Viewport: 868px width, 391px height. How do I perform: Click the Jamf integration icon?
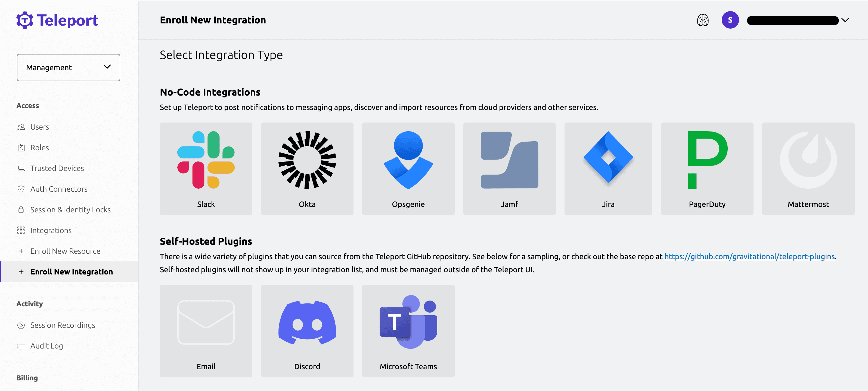pos(509,169)
